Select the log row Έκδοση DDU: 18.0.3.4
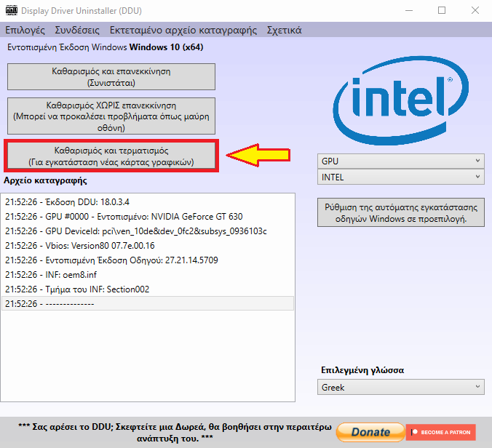 tap(148, 202)
